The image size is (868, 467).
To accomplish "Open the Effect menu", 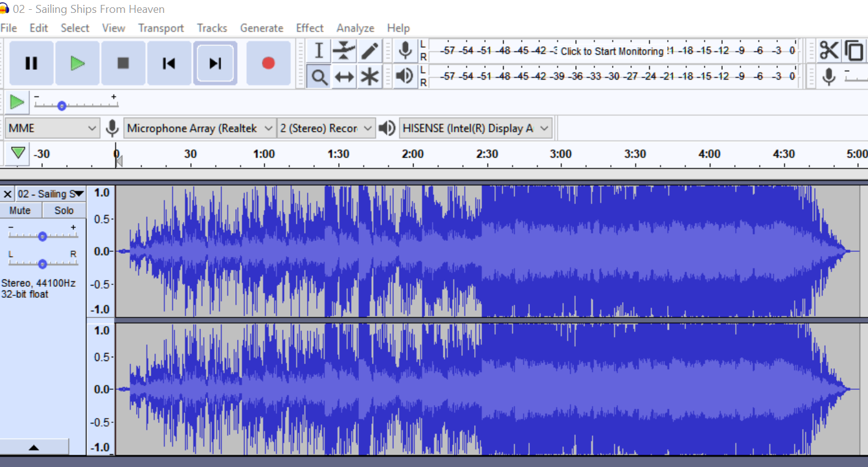I will tap(310, 28).
